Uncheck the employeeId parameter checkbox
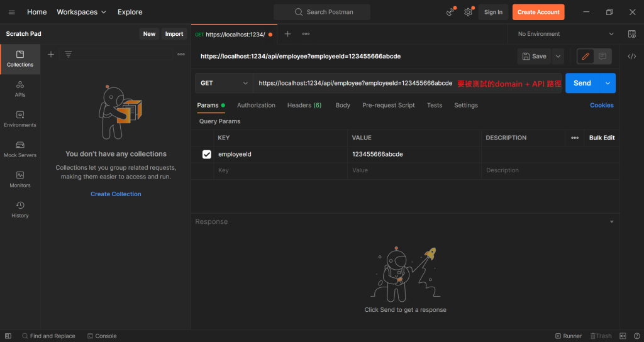Viewport: 644px width, 342px height. point(206,155)
